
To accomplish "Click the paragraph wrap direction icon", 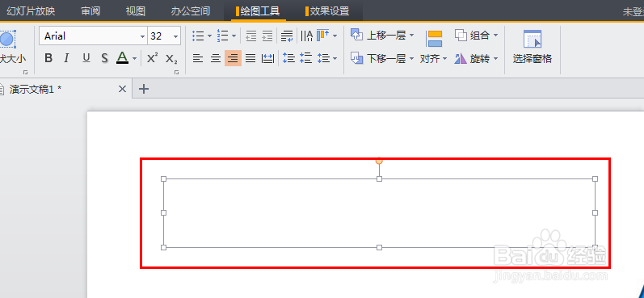I will click(287, 36).
